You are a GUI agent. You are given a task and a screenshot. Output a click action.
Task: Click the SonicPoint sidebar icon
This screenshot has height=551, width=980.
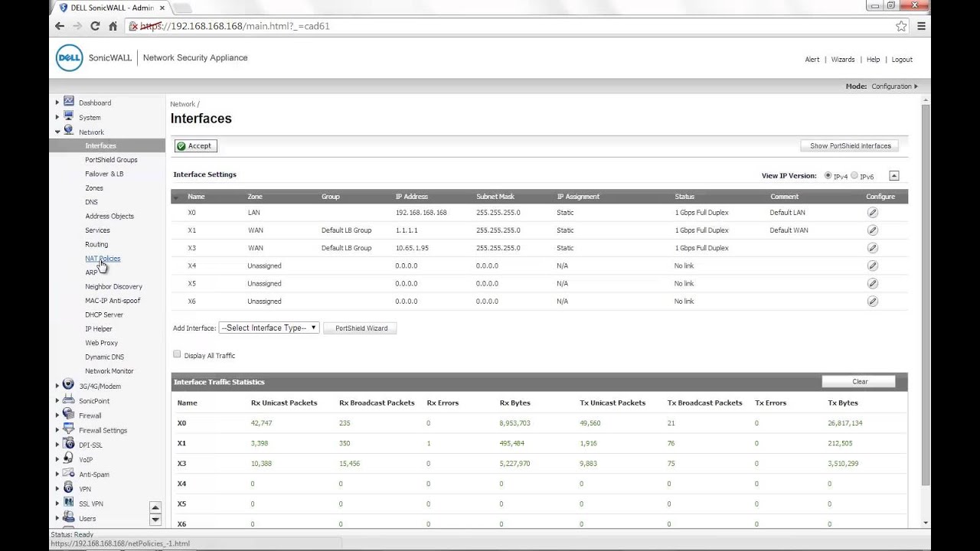click(x=69, y=400)
